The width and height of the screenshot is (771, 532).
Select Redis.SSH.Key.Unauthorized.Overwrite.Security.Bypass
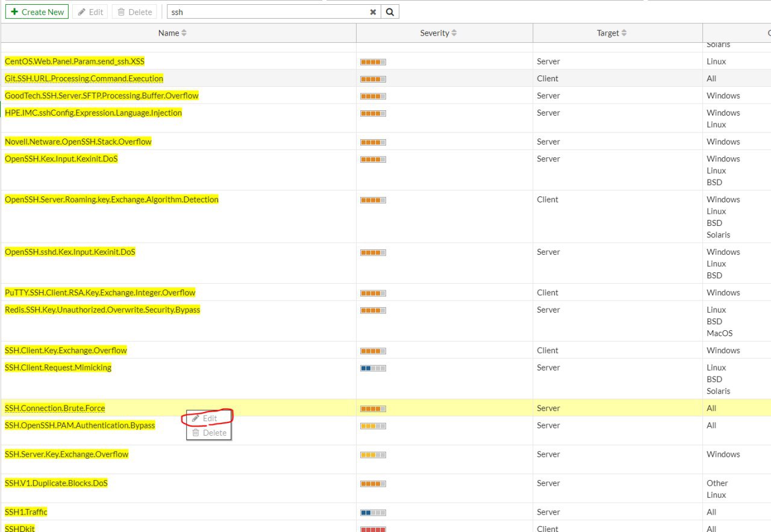pyautogui.click(x=102, y=310)
